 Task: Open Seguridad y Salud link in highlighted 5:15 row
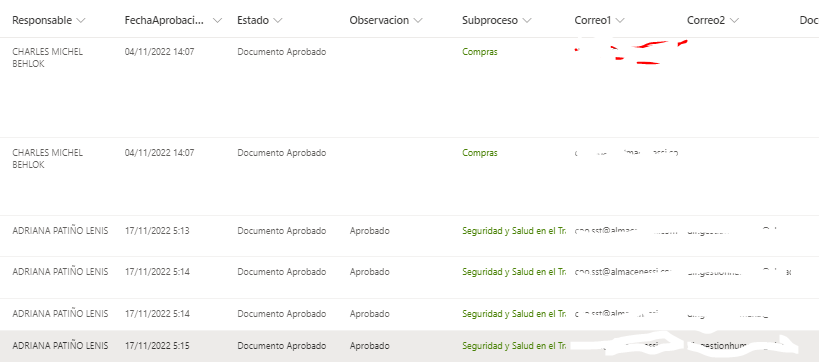[514, 346]
